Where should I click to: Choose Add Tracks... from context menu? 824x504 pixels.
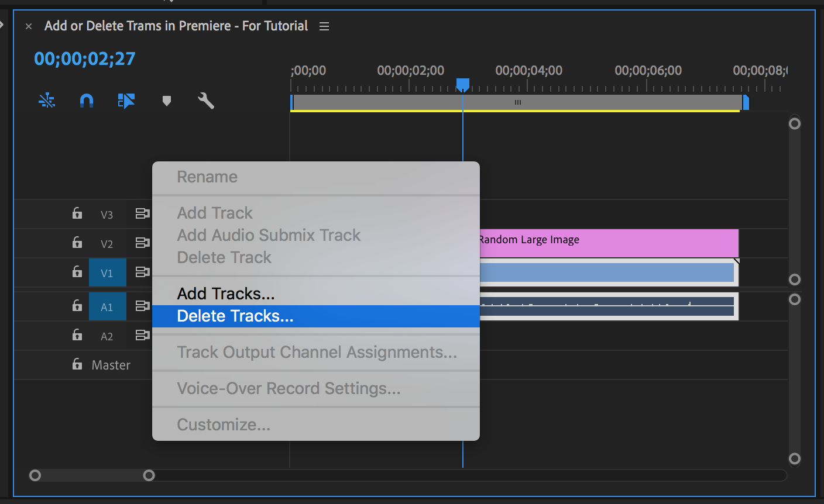point(316,294)
